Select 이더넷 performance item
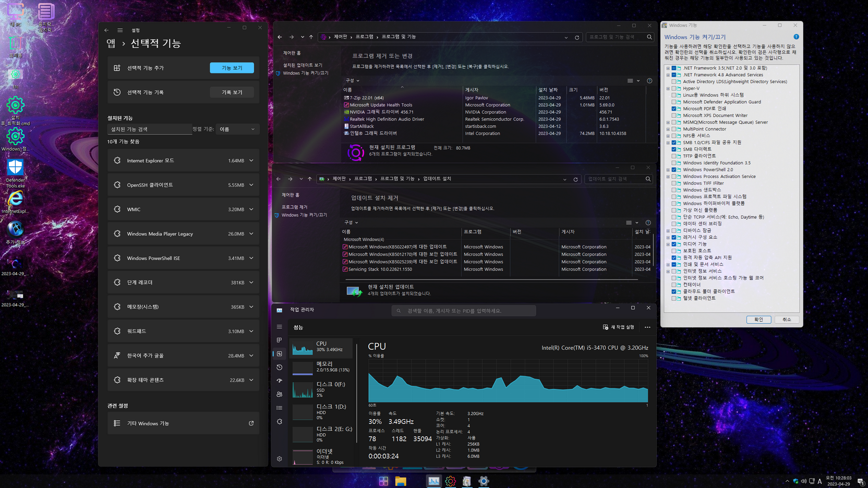Viewport: 868px width, 488px height. pyautogui.click(x=322, y=456)
